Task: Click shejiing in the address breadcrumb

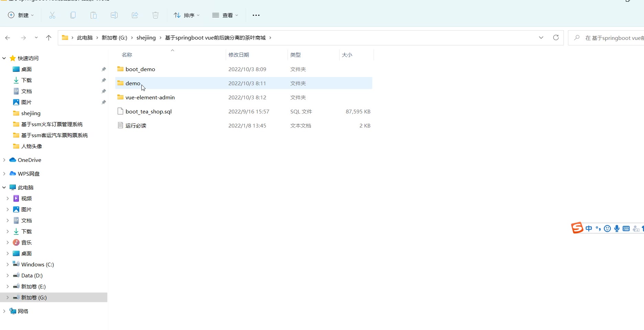Action: click(146, 38)
